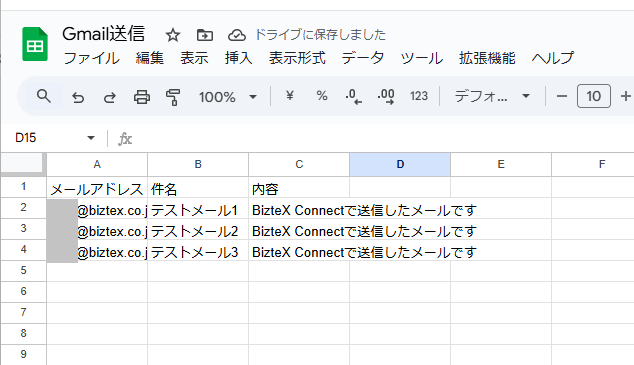Select column A header
This screenshot has width=634, height=365.
(97, 165)
